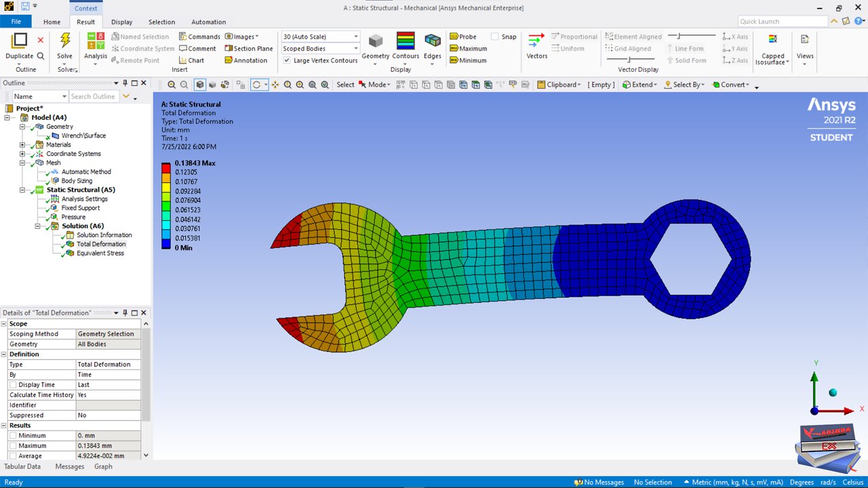The image size is (868, 488).
Task: Click the Capped Isosurface icon
Action: (772, 39)
